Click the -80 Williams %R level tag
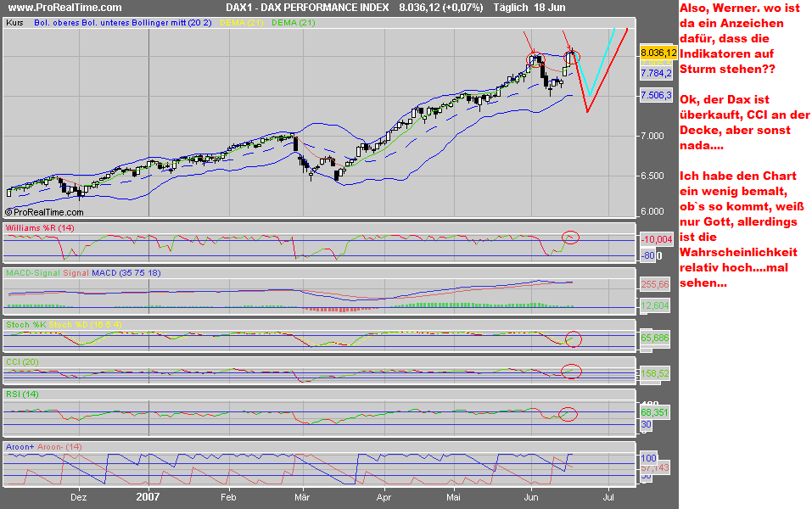812x509 pixels. pyautogui.click(x=648, y=255)
